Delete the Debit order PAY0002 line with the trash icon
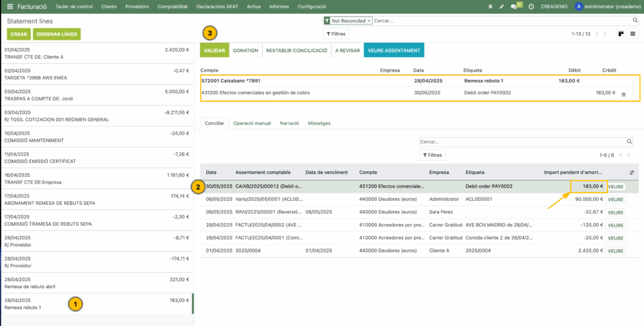Screen dimensions: 644x326 pos(623,94)
